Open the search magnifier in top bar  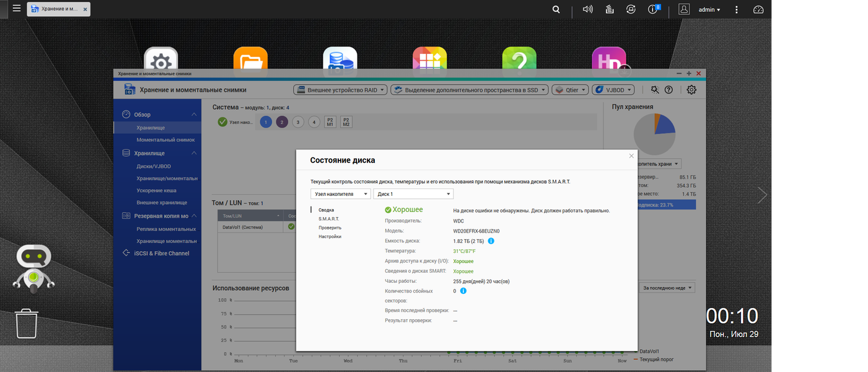556,9
